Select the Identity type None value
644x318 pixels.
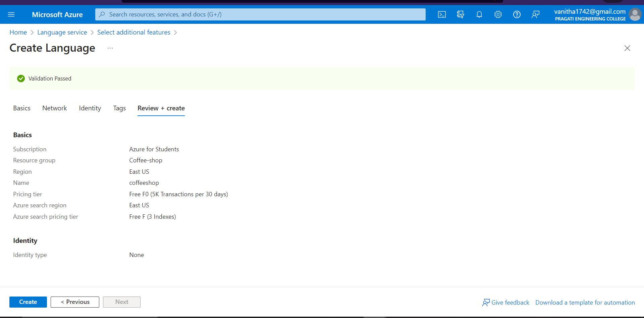pyautogui.click(x=137, y=255)
